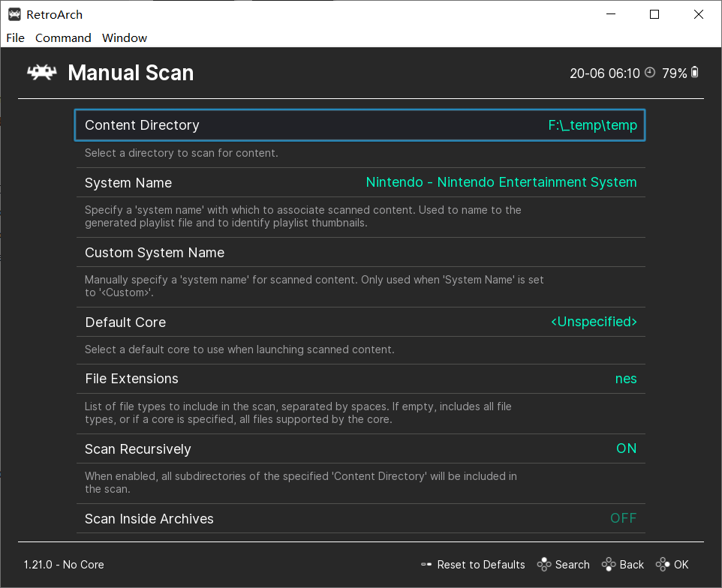This screenshot has height=588, width=722.
Task: Click the Search label in footer
Action: pyautogui.click(x=573, y=565)
